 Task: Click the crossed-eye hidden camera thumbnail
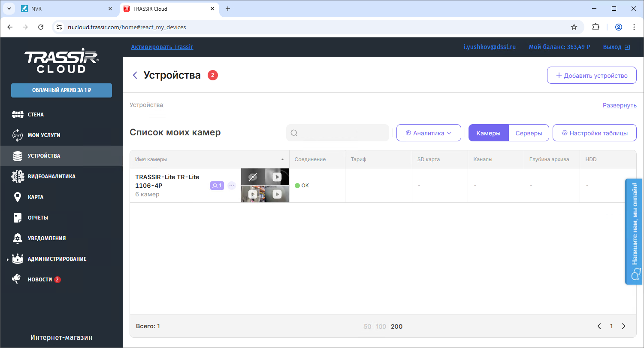point(253,177)
